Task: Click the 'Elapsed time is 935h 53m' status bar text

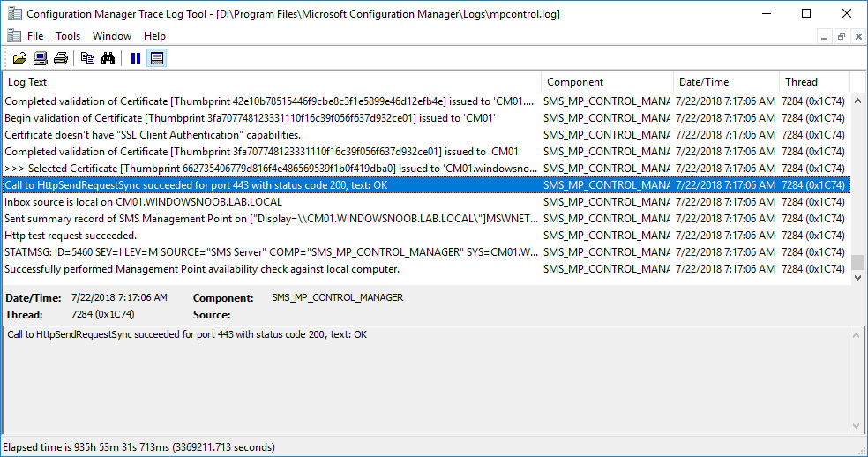Action: (x=139, y=447)
